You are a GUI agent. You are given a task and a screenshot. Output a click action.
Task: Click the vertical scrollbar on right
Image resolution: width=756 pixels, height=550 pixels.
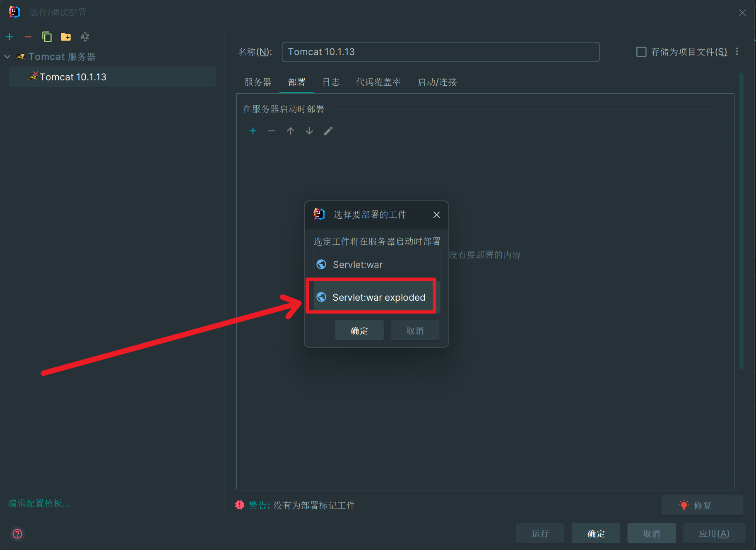[x=741, y=221]
